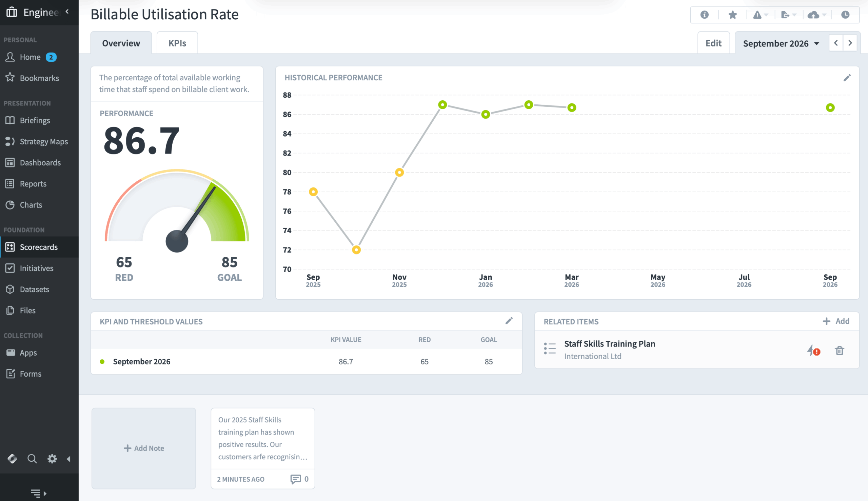Image resolution: width=868 pixels, height=501 pixels.
Task: Open the alerts warning triangle dropdown
Action: (760, 15)
